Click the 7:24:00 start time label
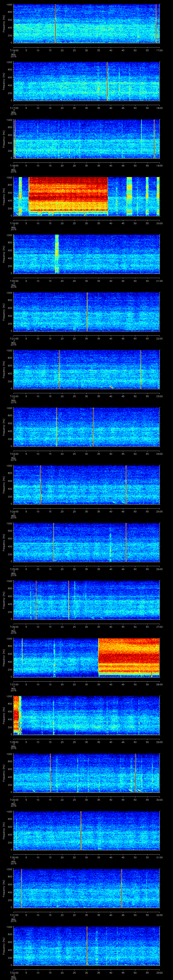Viewport: 173px width, 980px height. [x=14, y=511]
